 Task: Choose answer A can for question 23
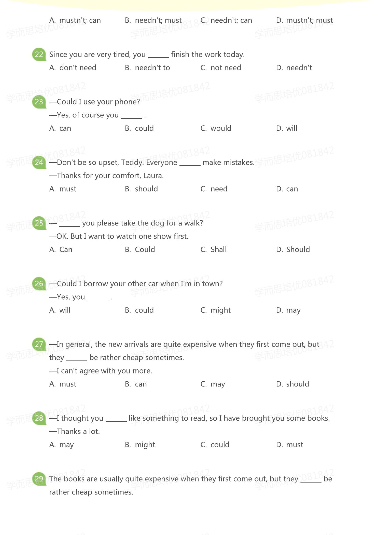tap(60, 128)
